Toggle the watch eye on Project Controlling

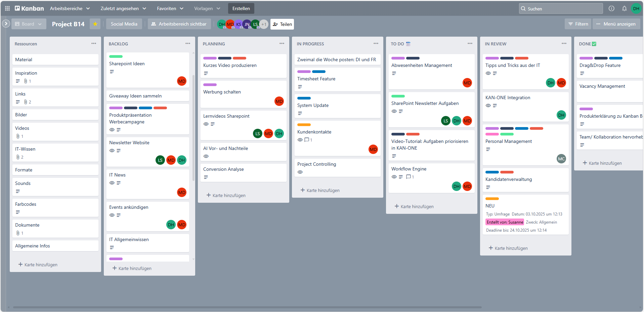(300, 172)
